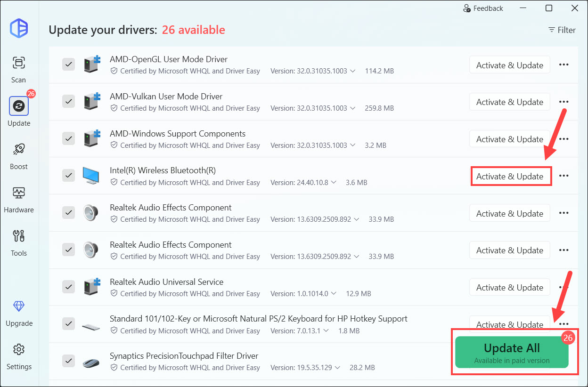The height and width of the screenshot is (387, 588).
Task: Uncheck Realtek Audio Universal Service checkbox
Action: [69, 286]
